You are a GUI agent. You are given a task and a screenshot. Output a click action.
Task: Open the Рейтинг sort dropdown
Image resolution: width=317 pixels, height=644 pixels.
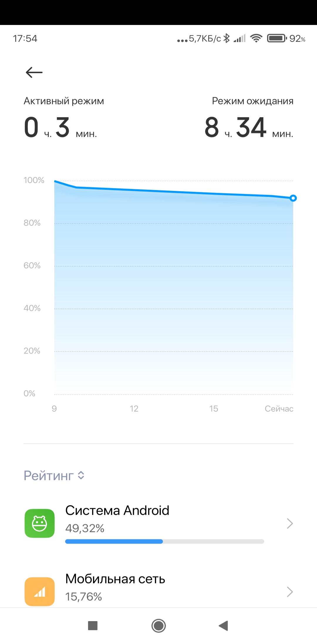point(54,475)
